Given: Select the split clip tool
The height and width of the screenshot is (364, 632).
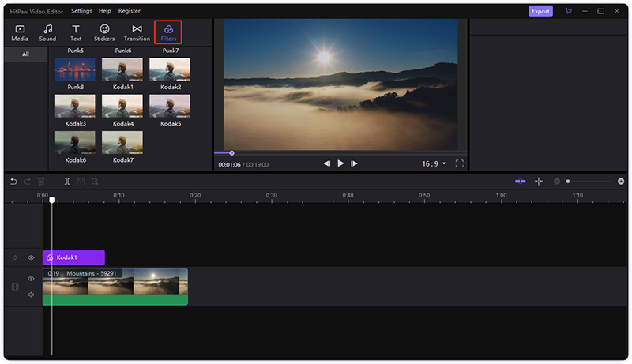Looking at the screenshot, I should 67,182.
